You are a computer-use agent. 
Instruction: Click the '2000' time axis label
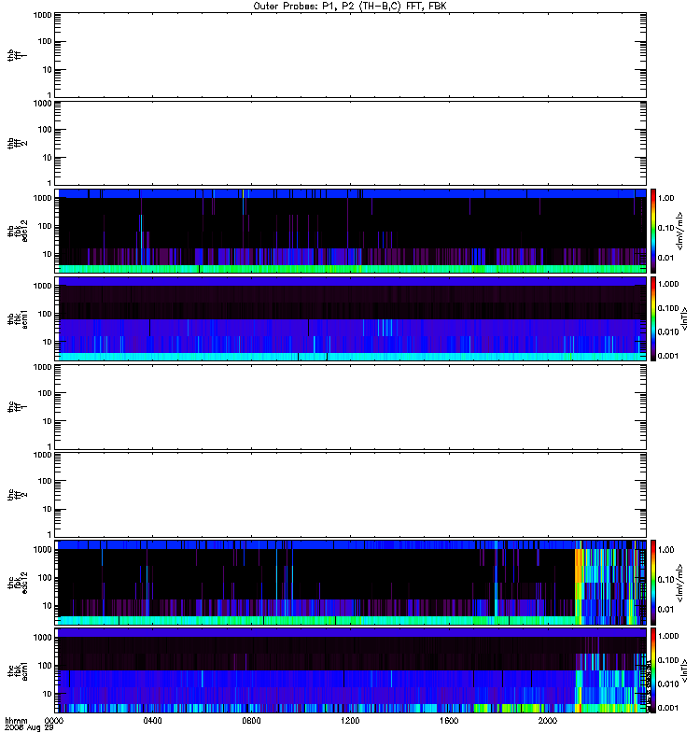click(x=548, y=721)
